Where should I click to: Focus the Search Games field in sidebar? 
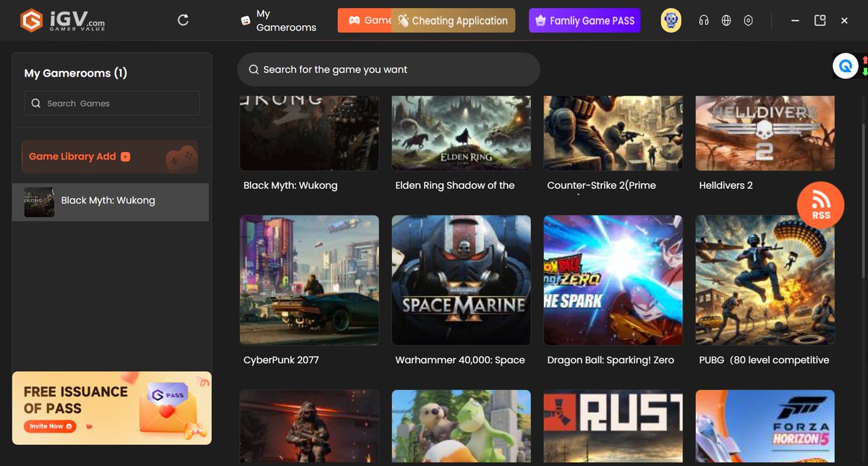[x=112, y=103]
